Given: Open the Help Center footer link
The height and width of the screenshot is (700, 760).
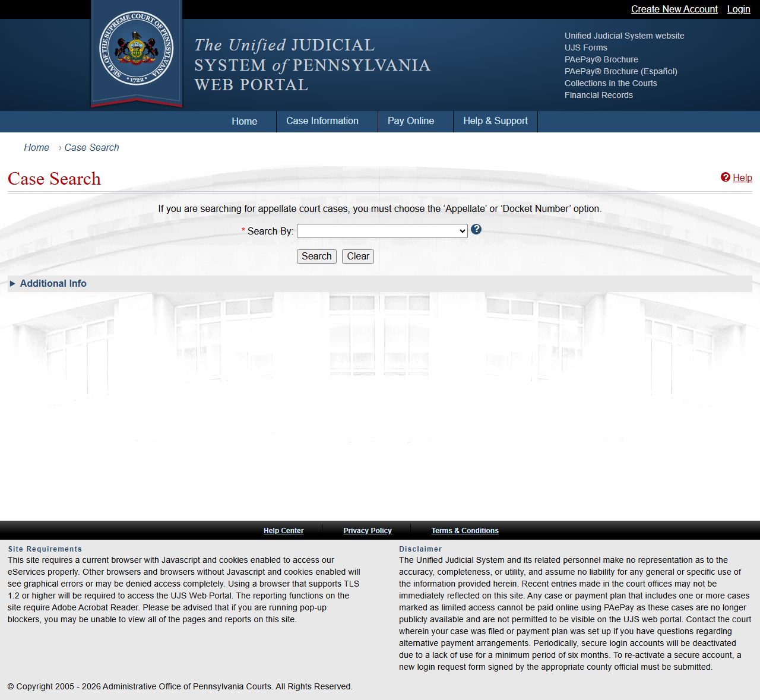Looking at the screenshot, I should [283, 531].
